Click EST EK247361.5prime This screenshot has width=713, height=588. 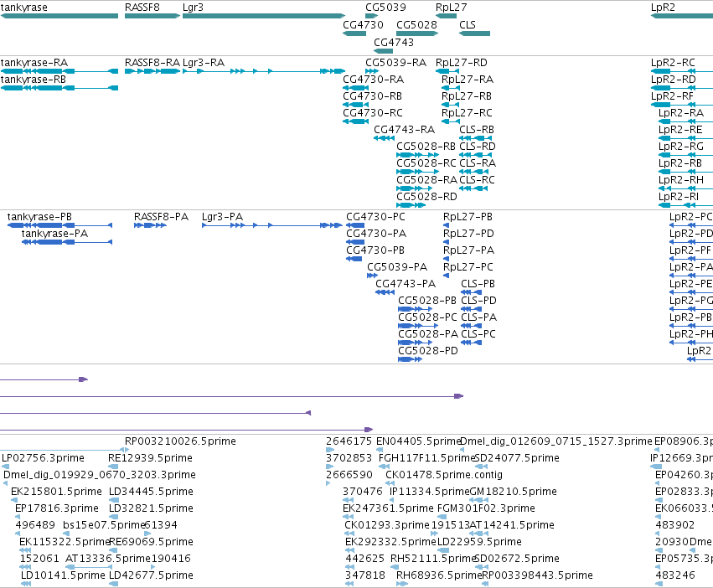pos(388,508)
